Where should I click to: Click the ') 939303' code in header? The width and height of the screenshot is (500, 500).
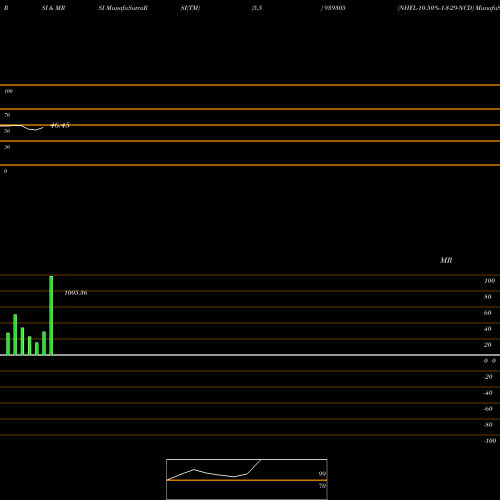point(333,8)
